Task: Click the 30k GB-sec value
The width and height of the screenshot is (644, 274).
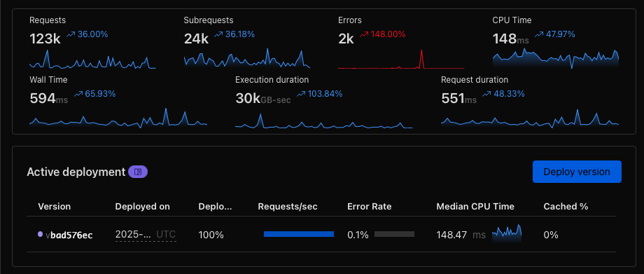Action: pos(263,99)
